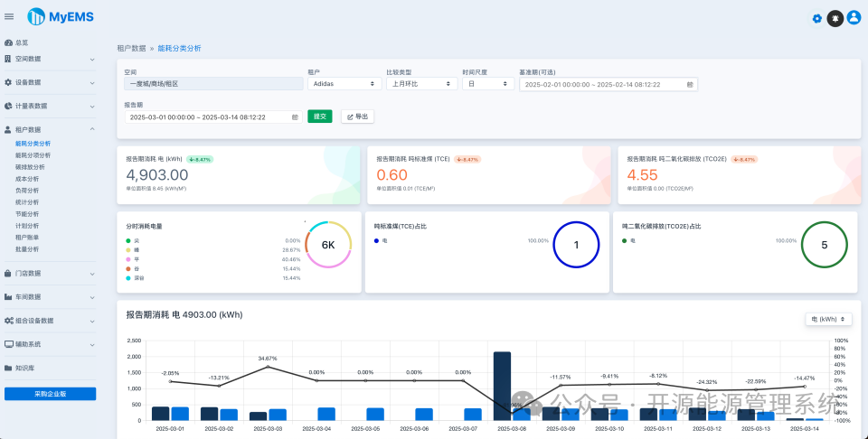Open the settings gear icon
The image size is (868, 439).
point(817,18)
